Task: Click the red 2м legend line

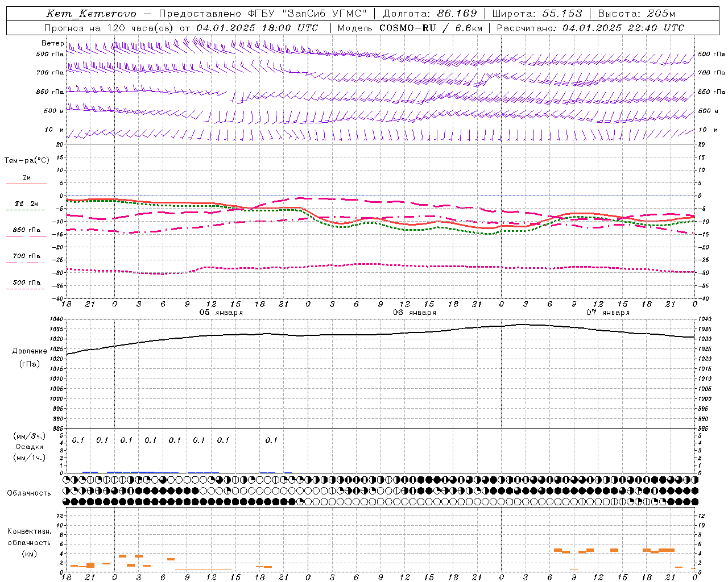Action: (26, 184)
